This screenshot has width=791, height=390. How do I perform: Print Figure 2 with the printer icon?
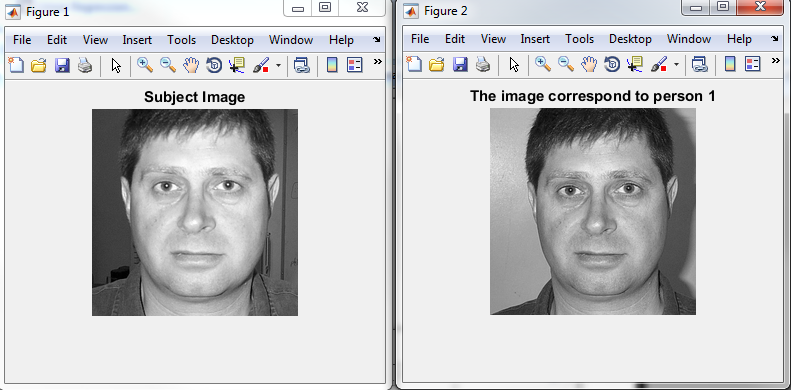(x=483, y=64)
